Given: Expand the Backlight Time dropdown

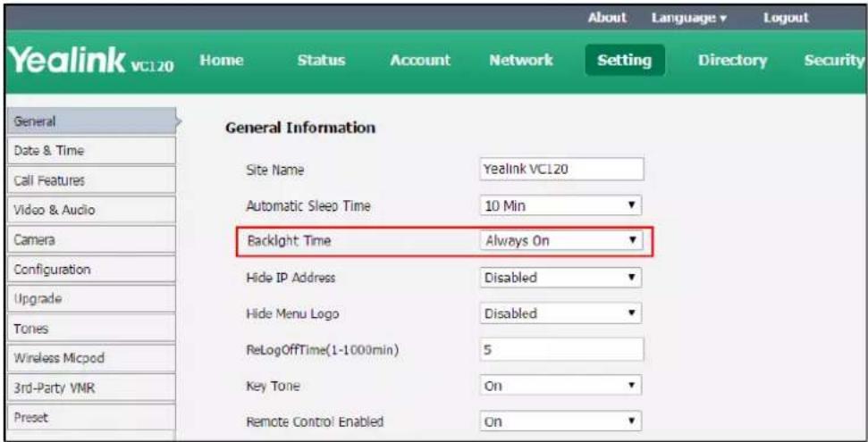Looking at the screenshot, I should 560,240.
